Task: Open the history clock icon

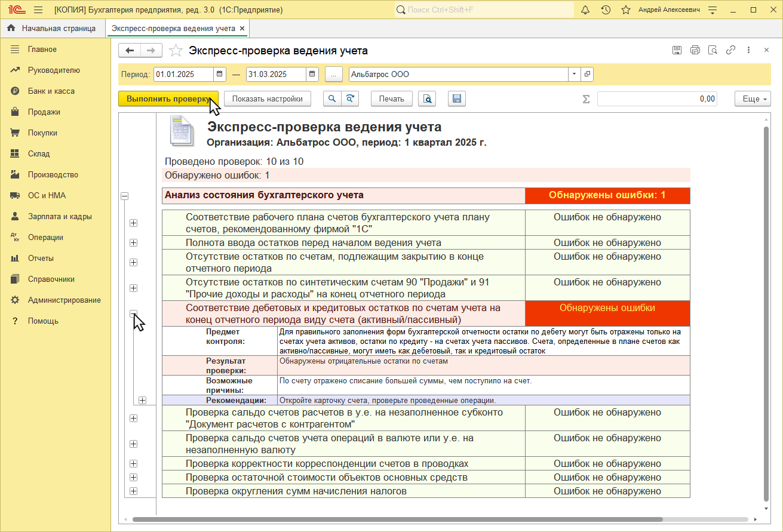Action: click(x=606, y=10)
